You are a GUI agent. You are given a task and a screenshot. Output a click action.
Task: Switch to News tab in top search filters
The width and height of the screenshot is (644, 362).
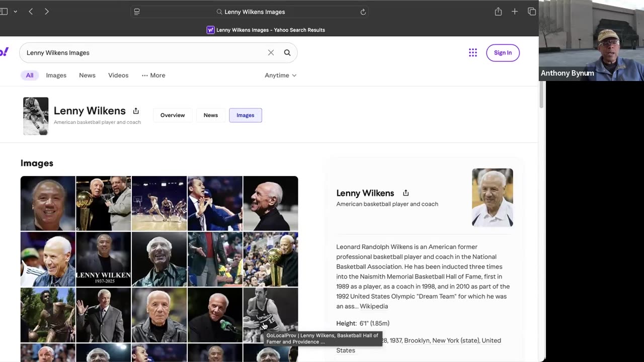[87, 75]
